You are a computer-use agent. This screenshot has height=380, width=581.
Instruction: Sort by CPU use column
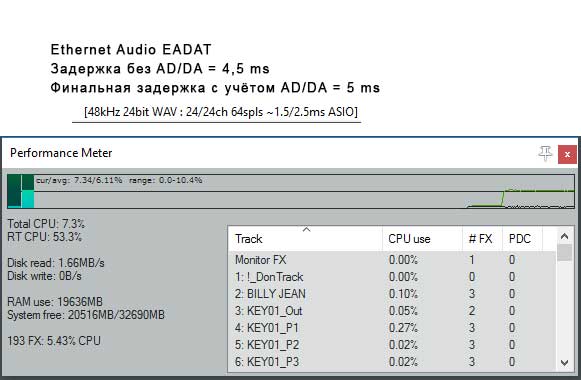[x=422, y=239]
